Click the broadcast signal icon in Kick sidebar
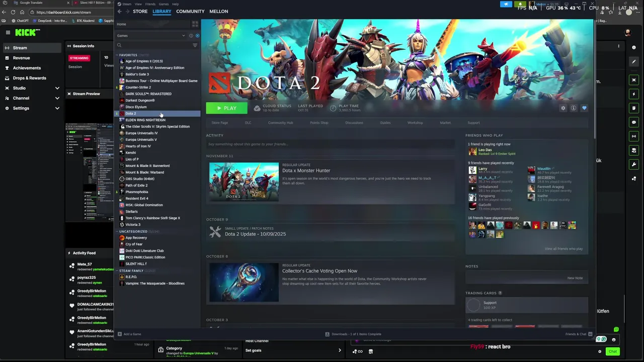 tap(634, 136)
